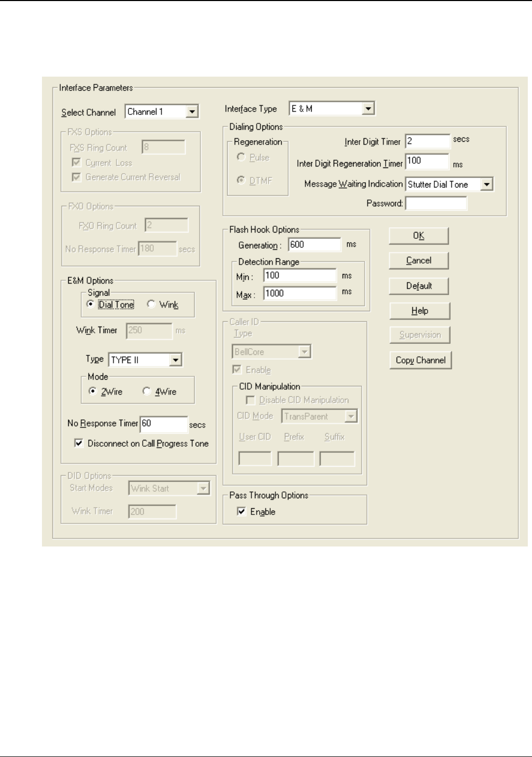Click the Cancel button
Screen dimensions: 532x757
pyautogui.click(x=419, y=260)
